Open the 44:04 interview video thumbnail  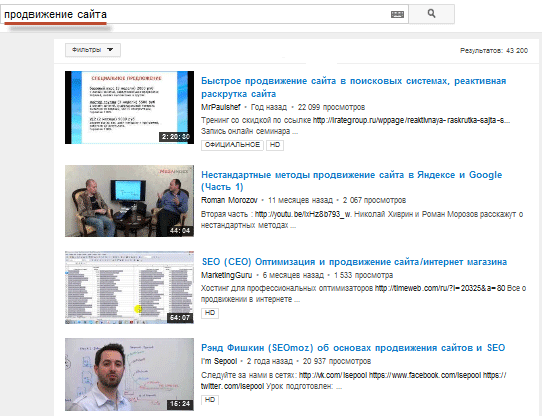(129, 201)
